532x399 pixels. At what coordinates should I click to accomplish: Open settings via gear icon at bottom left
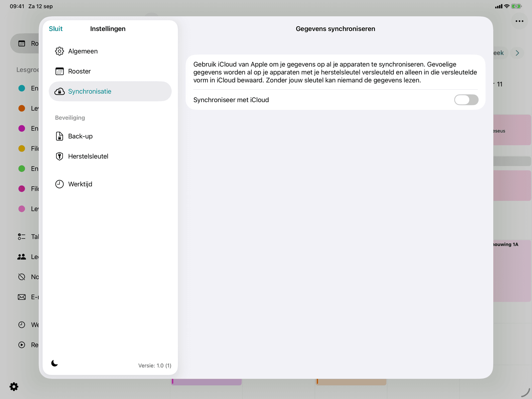point(14,387)
